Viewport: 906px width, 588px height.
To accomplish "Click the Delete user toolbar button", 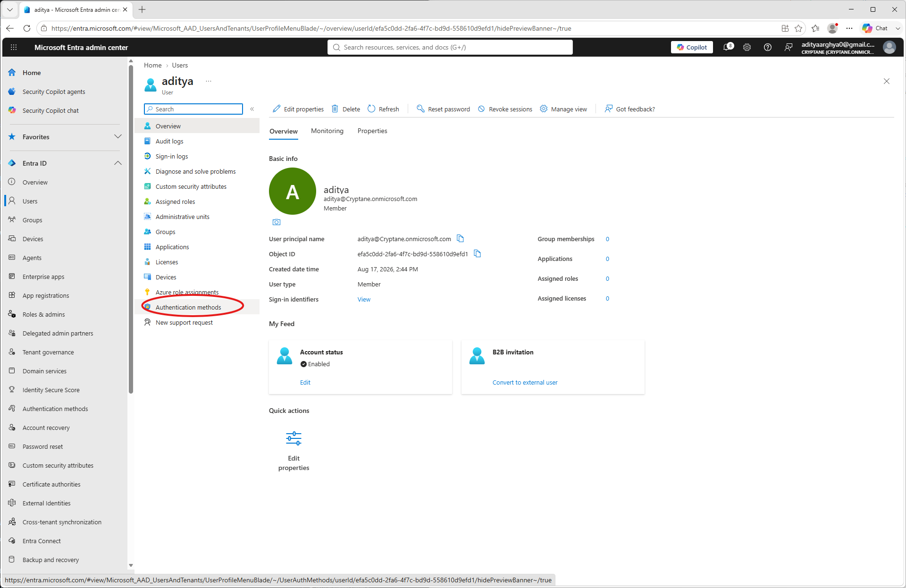I will pos(346,109).
